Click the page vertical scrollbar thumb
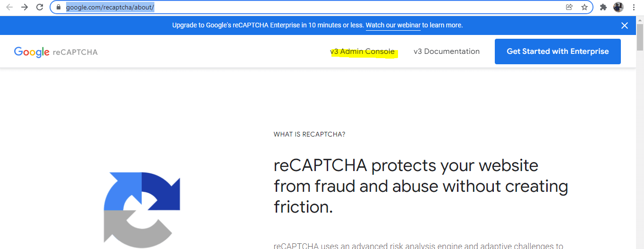This screenshot has height=249, width=644. pyautogui.click(x=640, y=37)
